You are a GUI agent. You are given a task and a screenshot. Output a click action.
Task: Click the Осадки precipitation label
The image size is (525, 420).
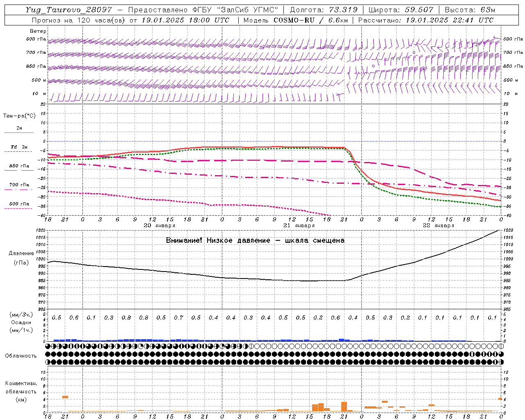21,322
